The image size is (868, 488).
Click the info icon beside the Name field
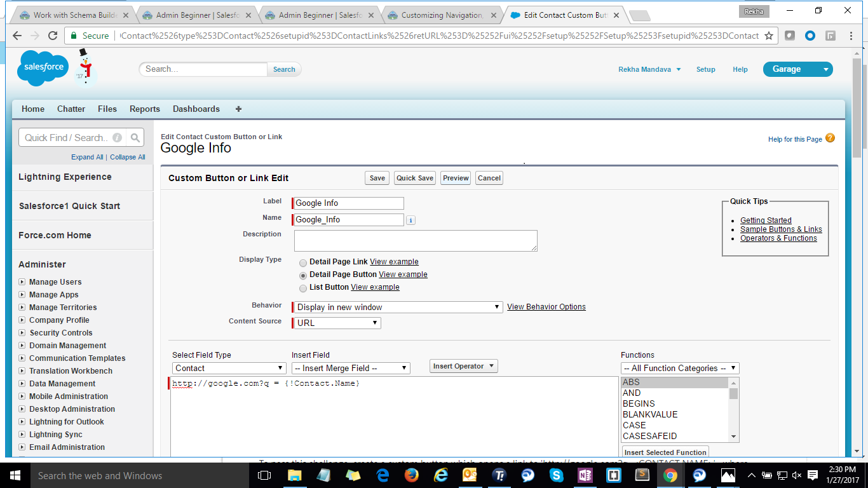click(x=410, y=220)
